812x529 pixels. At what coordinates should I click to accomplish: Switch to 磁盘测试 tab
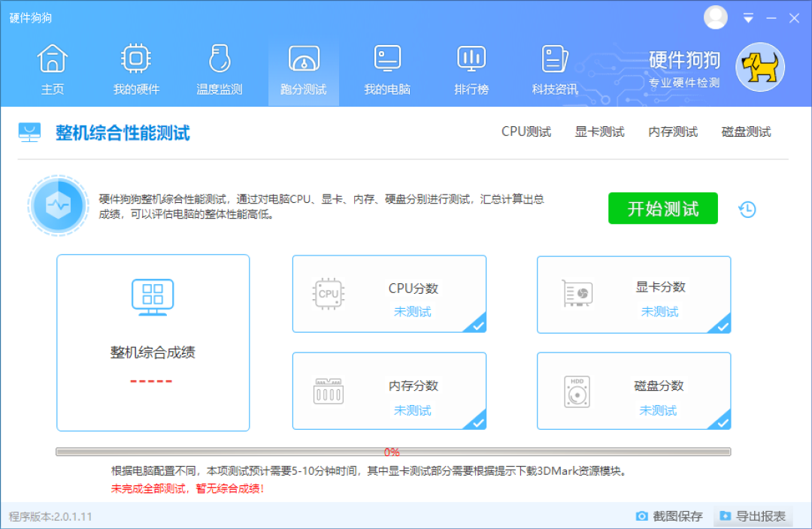[x=746, y=131]
